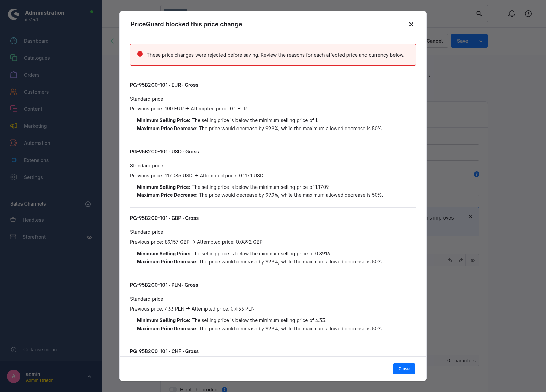
Task: Click the 'PG-95B2C0-101 · EUR · Gross' heading
Action: 164,85
